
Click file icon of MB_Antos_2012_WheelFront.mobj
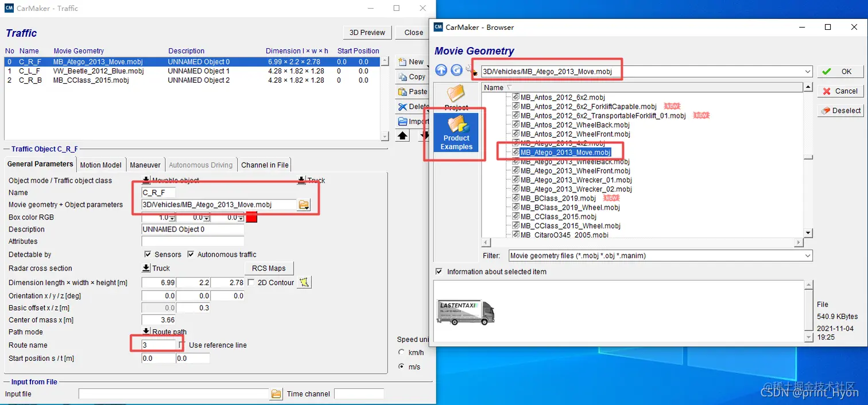(x=516, y=134)
